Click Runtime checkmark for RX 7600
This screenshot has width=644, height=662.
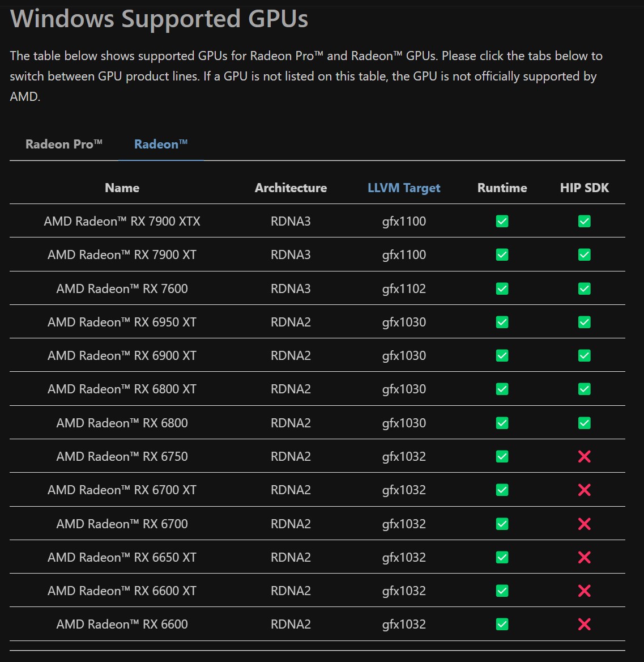(x=502, y=289)
